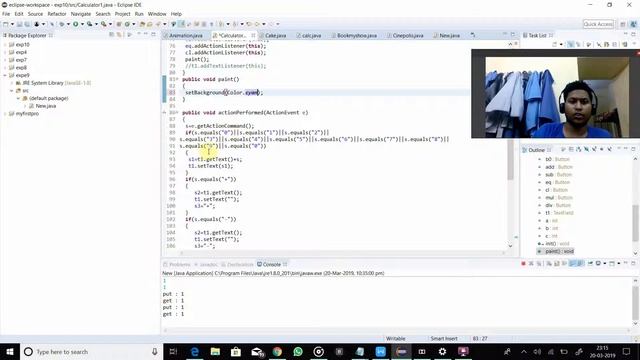Click the New file icon in toolbar
The image size is (640, 360).
point(6,24)
